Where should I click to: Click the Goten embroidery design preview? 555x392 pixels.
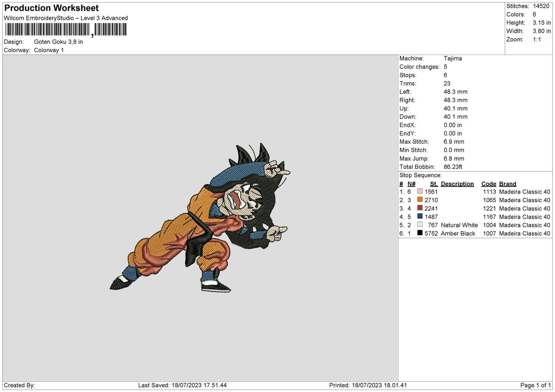click(200, 218)
